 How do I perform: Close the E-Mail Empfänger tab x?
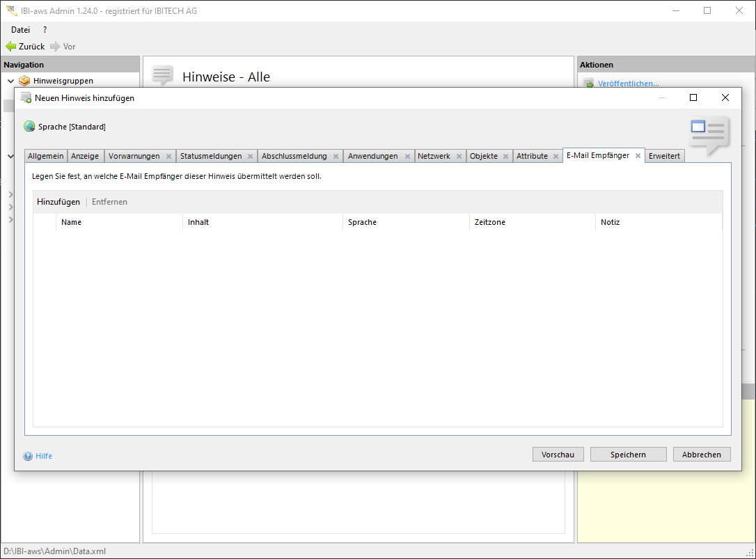(638, 156)
